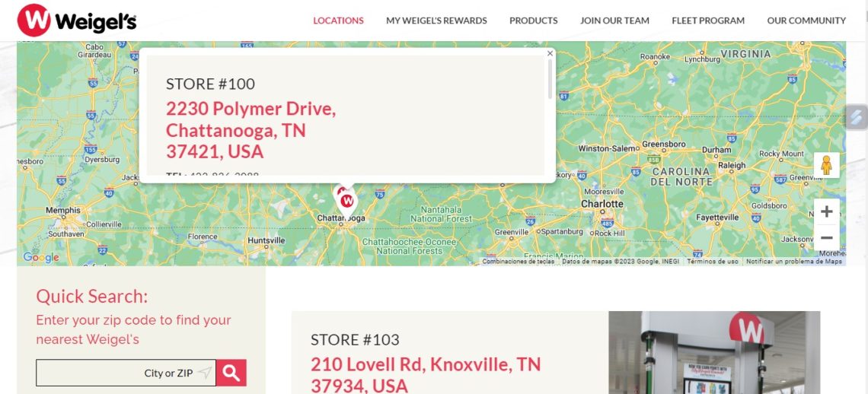Go to Products menu
Viewport: 868px width, 394px height.
(533, 21)
